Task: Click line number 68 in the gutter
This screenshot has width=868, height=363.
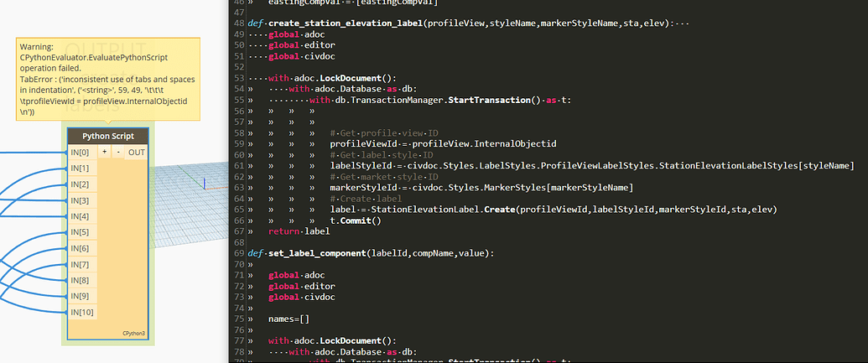Action: click(x=238, y=242)
